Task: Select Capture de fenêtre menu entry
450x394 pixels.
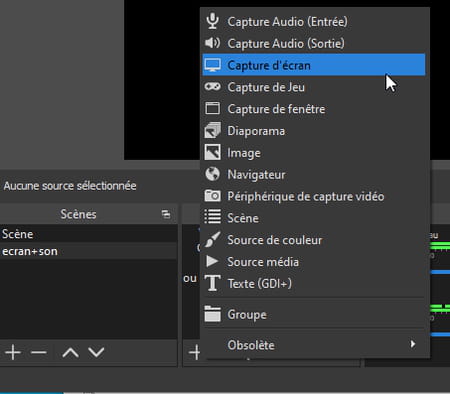Action: click(x=314, y=109)
